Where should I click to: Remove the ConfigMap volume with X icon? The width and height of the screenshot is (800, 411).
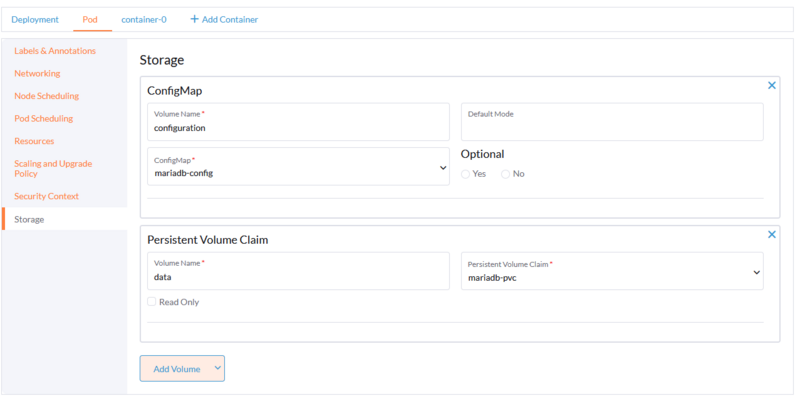(x=771, y=86)
